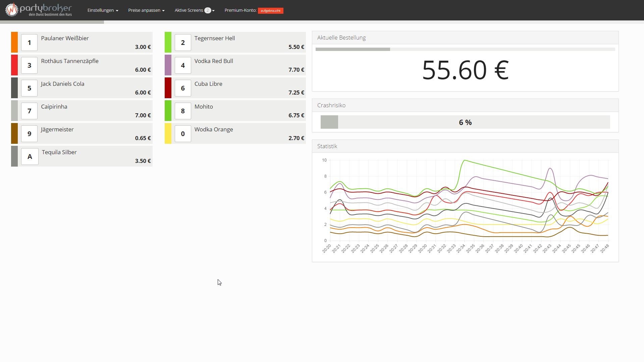Click the Statistik panel header

(x=465, y=146)
